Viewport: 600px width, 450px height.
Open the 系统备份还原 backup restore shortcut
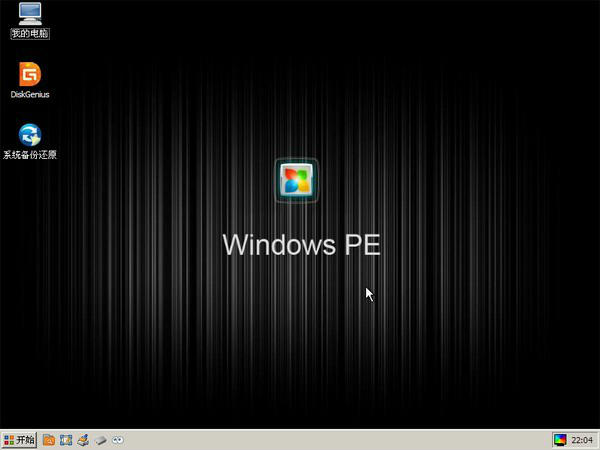(x=30, y=141)
